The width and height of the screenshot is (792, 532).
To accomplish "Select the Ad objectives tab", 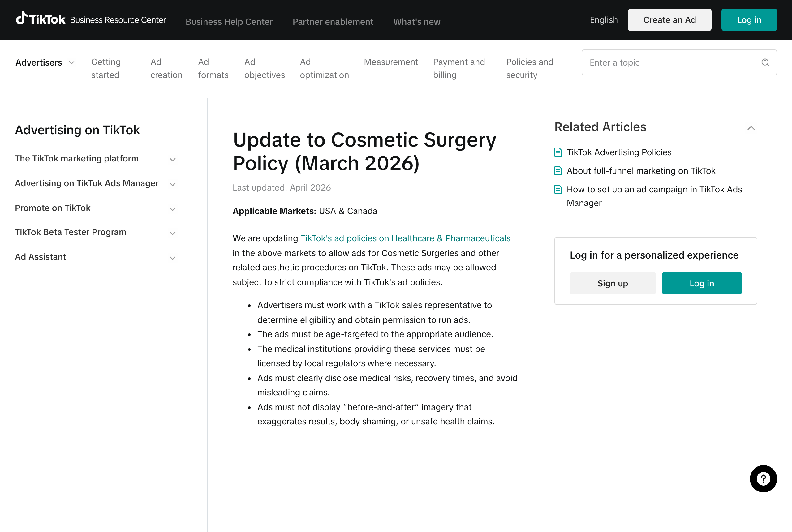I will (x=265, y=69).
